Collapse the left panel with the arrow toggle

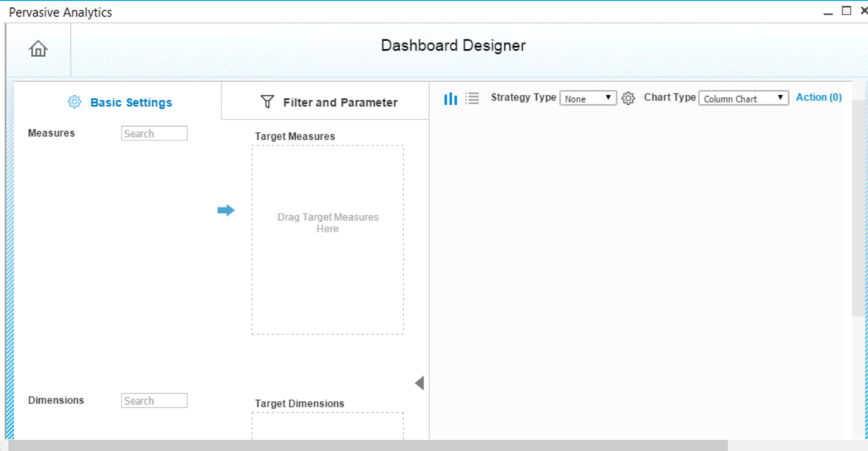tap(420, 383)
